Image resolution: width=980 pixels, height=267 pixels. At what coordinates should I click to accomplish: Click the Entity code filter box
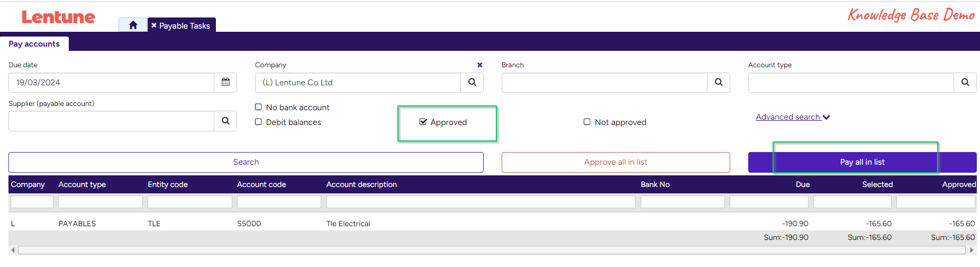pyautogui.click(x=190, y=202)
